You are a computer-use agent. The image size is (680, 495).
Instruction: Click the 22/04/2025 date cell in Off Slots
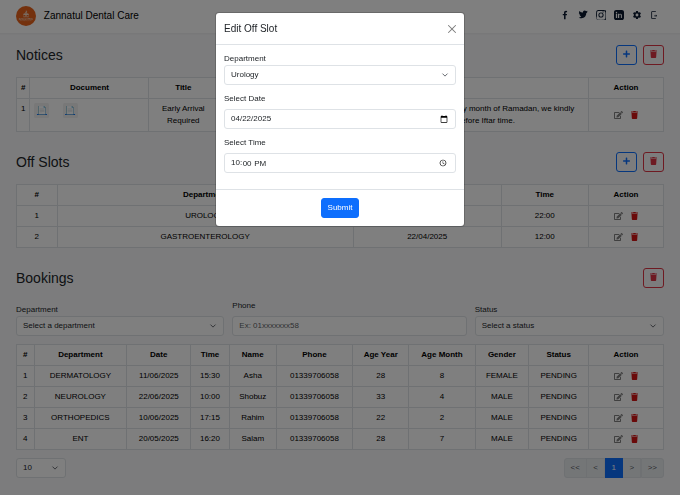tap(427, 237)
